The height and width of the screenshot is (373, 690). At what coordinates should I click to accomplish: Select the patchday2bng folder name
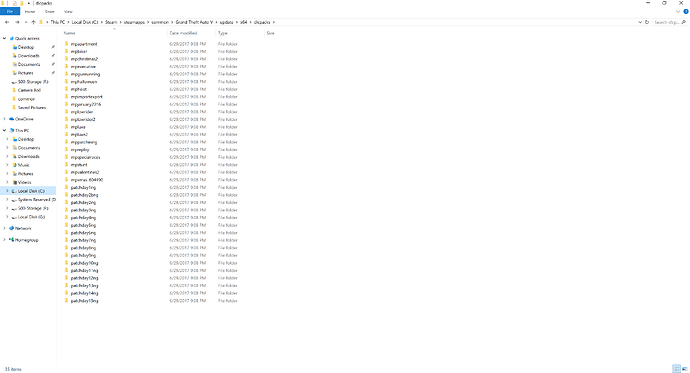click(84, 195)
